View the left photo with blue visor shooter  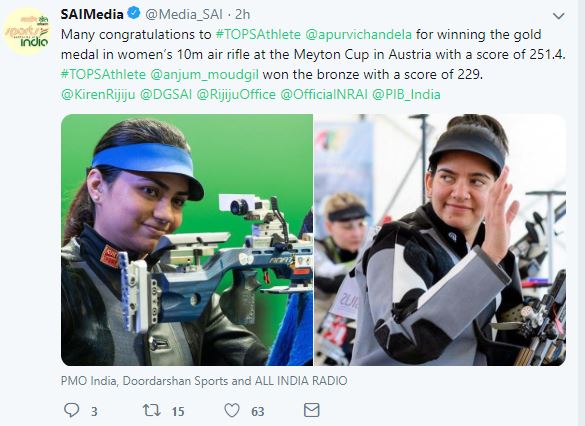(187, 239)
